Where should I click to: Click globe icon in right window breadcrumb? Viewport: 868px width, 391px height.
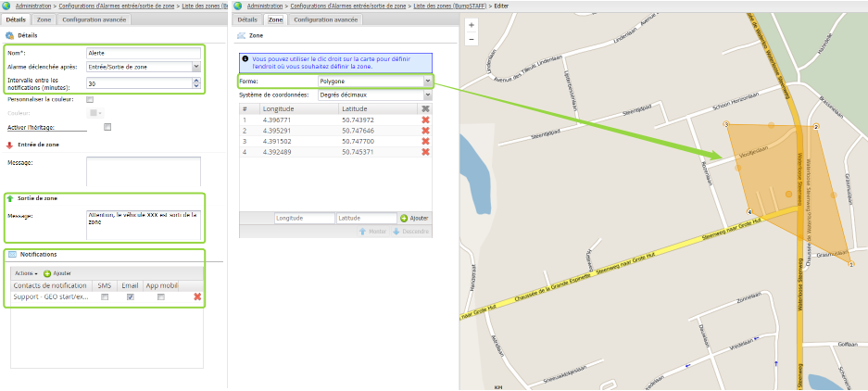click(238, 6)
